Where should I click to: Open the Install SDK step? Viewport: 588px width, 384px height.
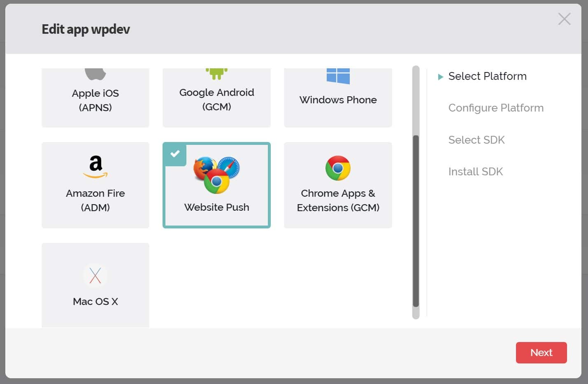[476, 172]
